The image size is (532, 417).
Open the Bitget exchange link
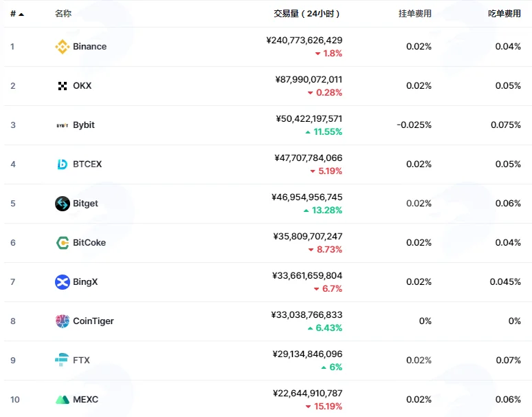tap(85, 204)
